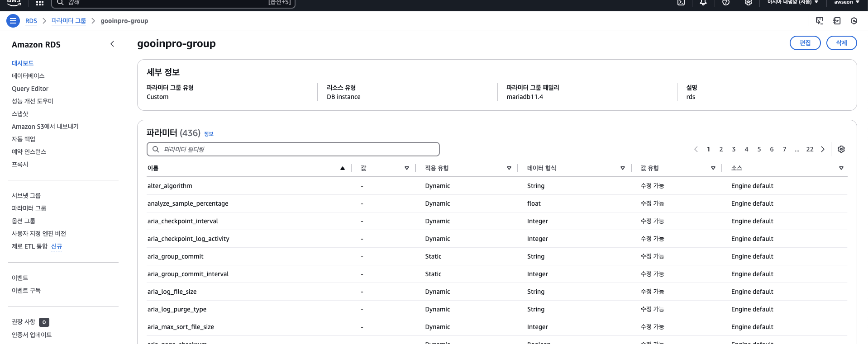Focus the top console search box
868x344 pixels.
point(173,3)
